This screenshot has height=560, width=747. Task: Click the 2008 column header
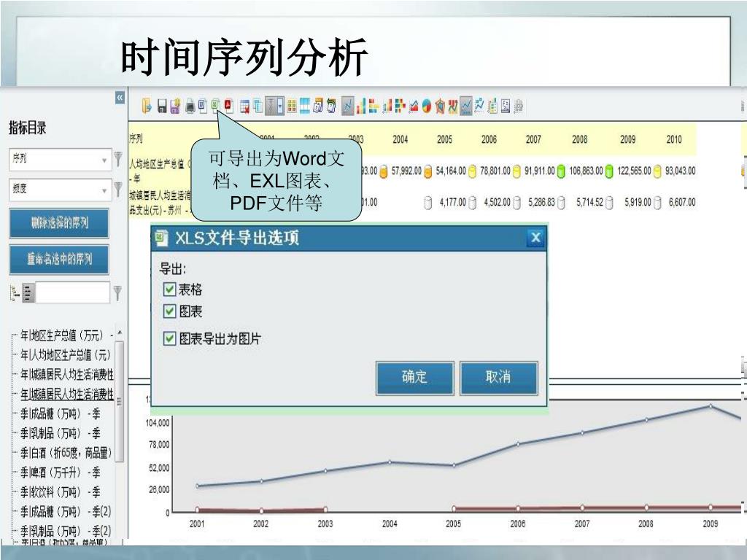579,139
